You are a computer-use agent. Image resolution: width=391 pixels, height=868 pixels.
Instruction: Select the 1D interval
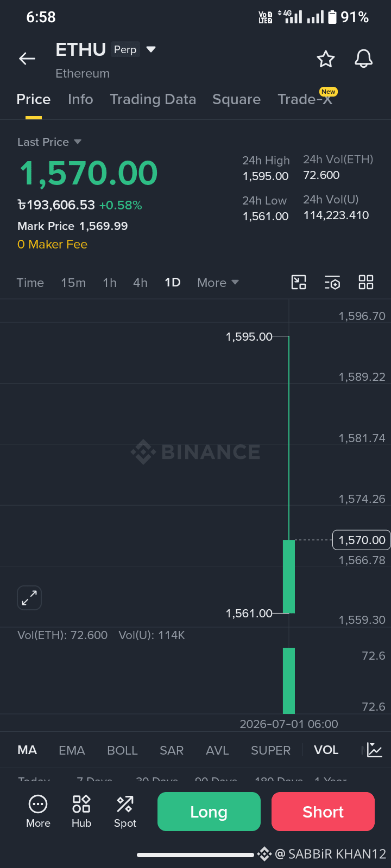pos(173,283)
